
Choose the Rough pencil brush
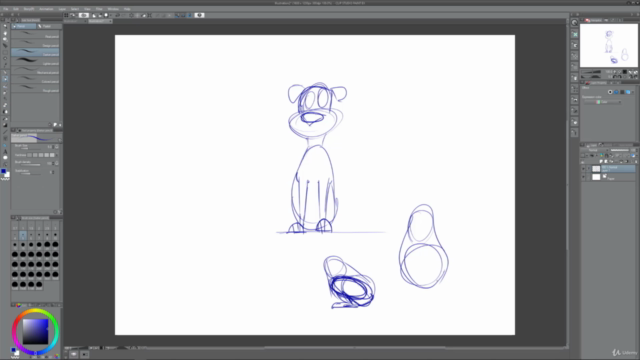[x=35, y=88]
